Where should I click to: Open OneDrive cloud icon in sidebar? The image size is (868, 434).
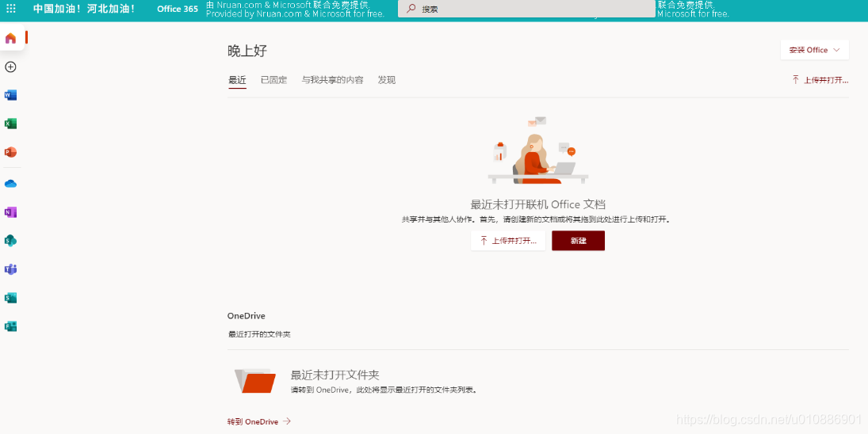(x=10, y=184)
